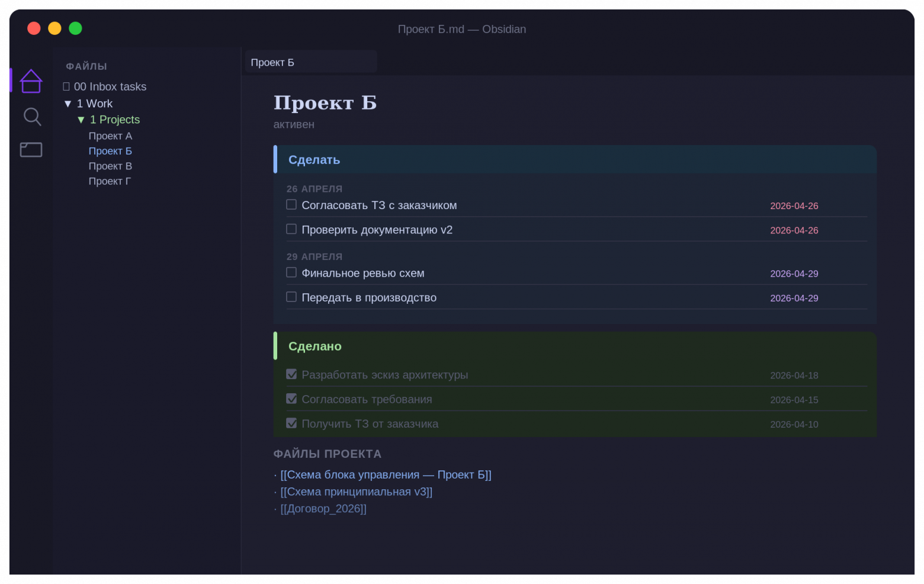Open the files panel via folder icon
924x584 pixels.
(x=31, y=149)
